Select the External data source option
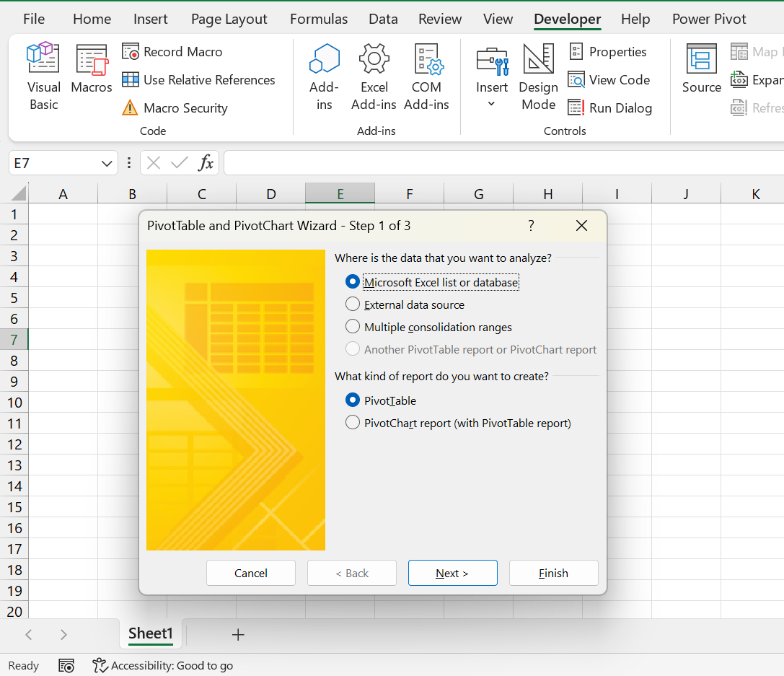 pos(352,304)
